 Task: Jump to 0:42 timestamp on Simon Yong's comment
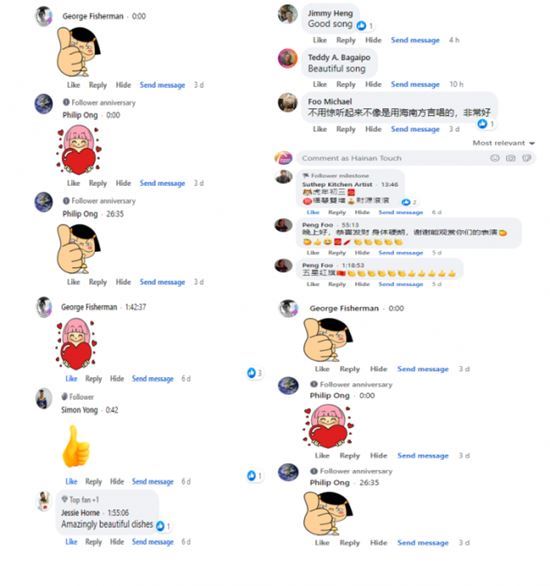[x=112, y=410]
